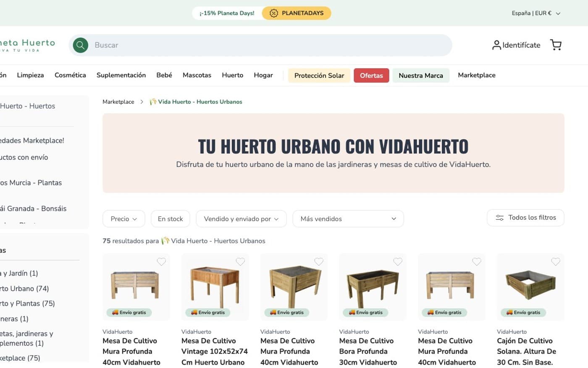Toggle wishlist heart on Cajón De Cultivo Solana
Viewport: 588px width, 368px height.
556,262
